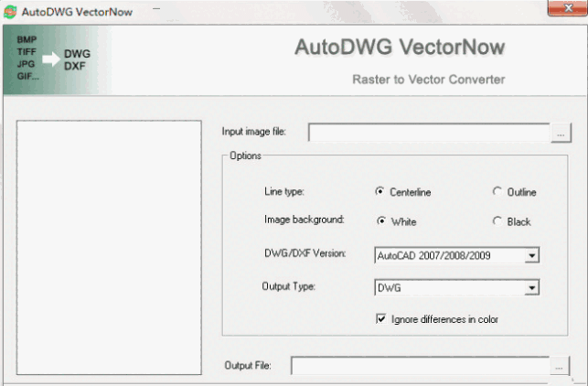588x386 pixels.
Task: Click the "Line type:" label
Action: pos(283,192)
